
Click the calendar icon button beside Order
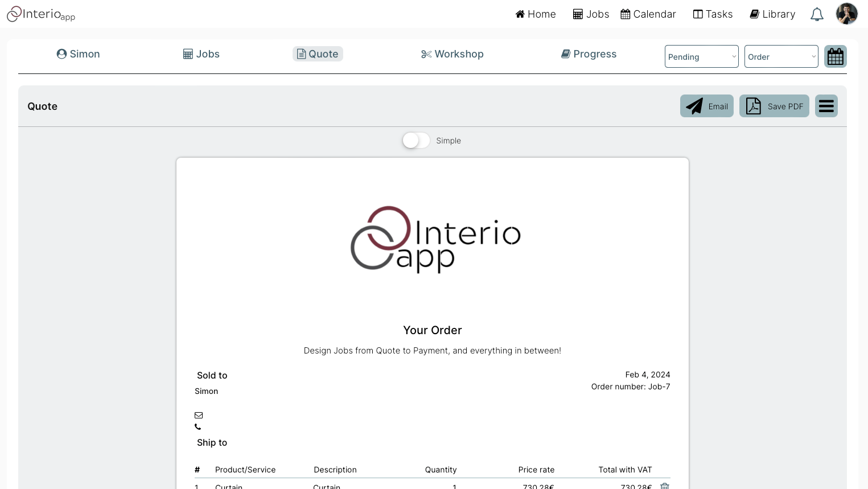836,56
